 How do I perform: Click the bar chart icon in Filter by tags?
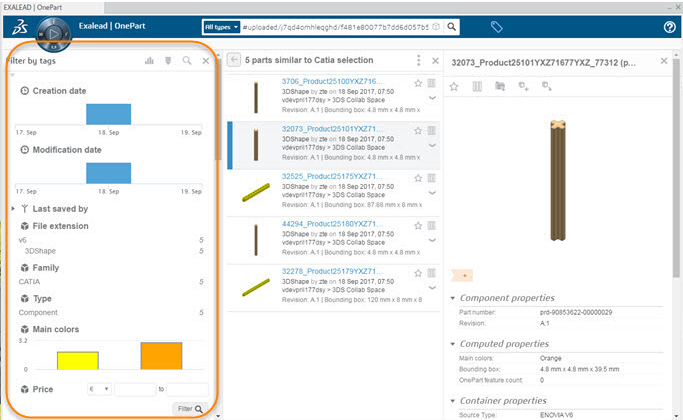click(149, 61)
